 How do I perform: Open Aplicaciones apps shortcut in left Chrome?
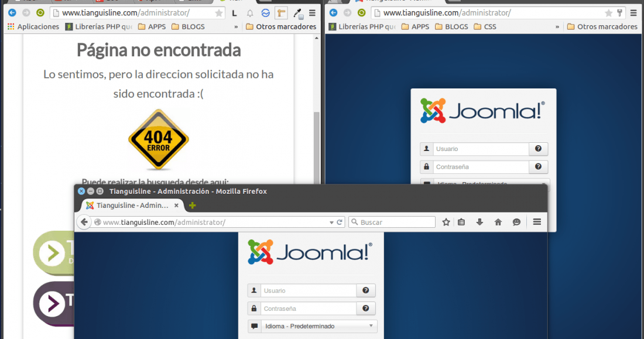[x=33, y=27]
